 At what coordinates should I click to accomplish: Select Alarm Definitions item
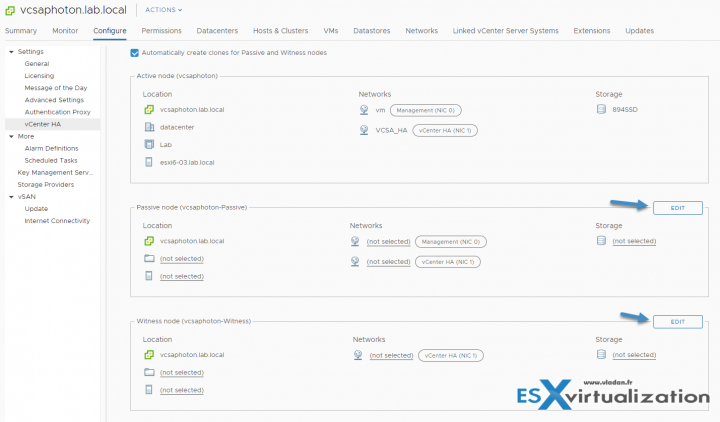point(51,148)
